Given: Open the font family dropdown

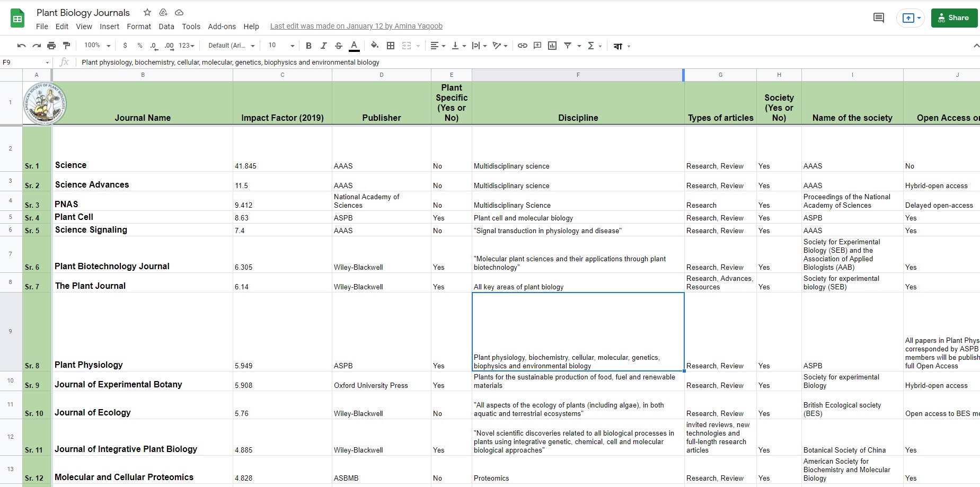Looking at the screenshot, I should (x=231, y=46).
